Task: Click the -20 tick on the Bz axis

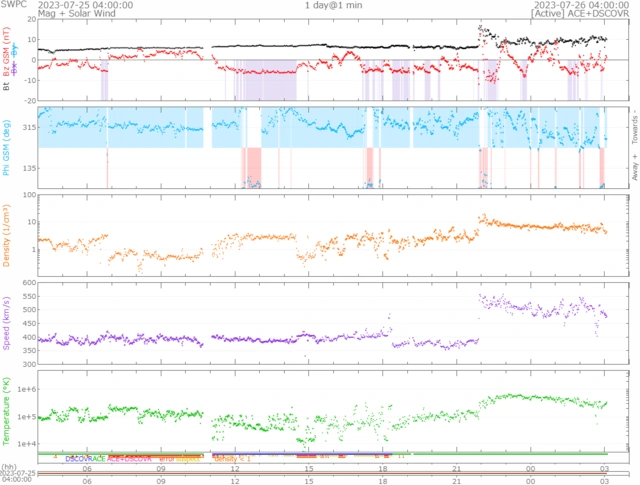Action: click(x=30, y=100)
